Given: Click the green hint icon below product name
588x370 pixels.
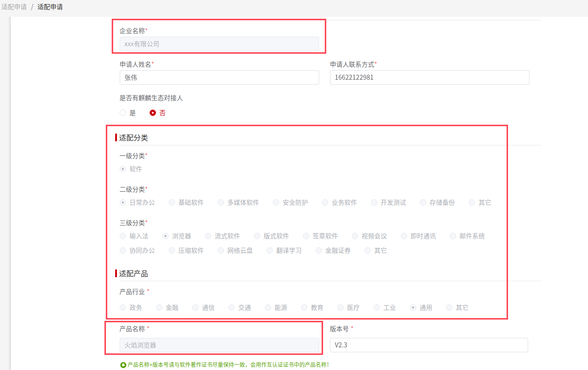Looking at the screenshot, I should pyautogui.click(x=123, y=365).
